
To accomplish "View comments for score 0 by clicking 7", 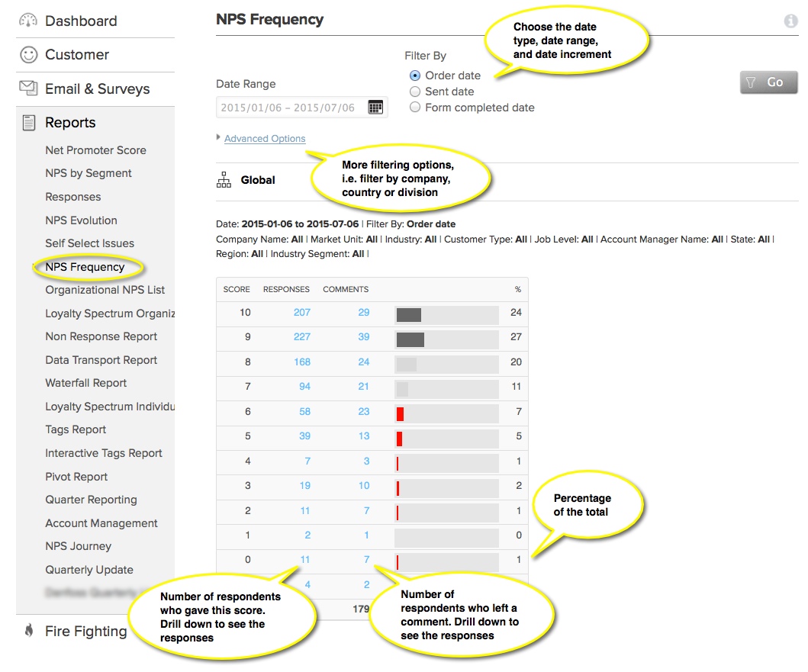I will point(365,559).
